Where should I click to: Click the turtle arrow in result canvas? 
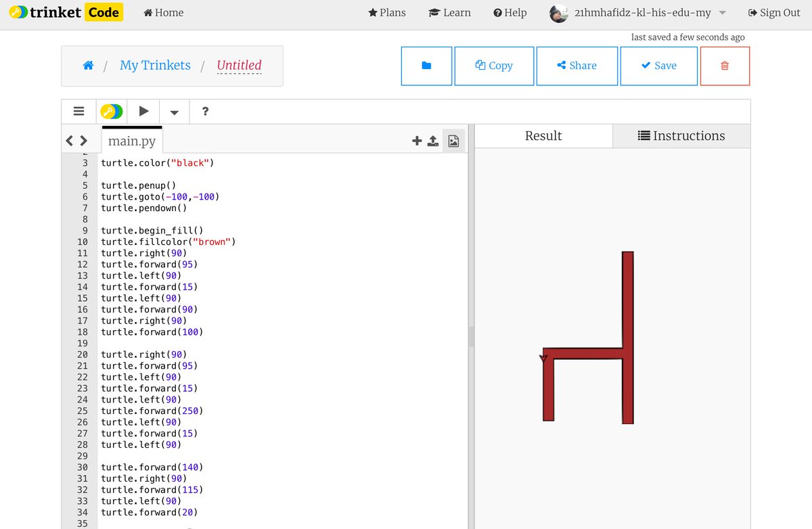(543, 359)
